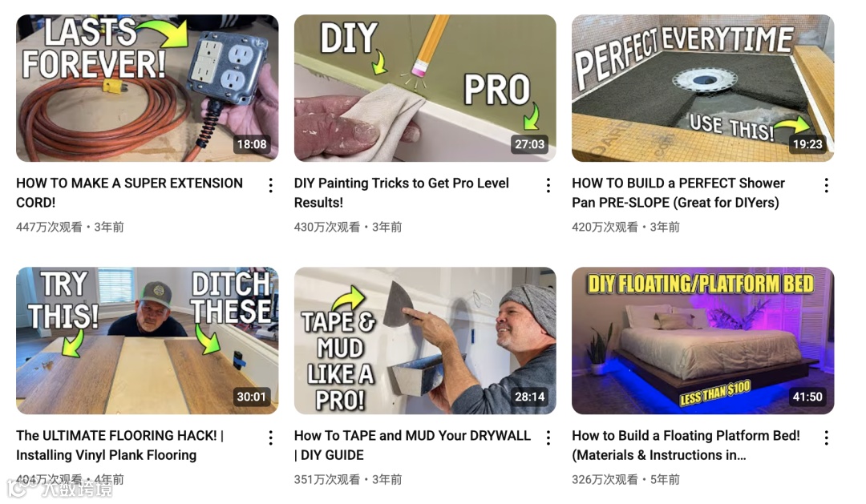Image resolution: width=866 pixels, height=504 pixels.
Task: Click title HOW TO MAKE A SUPER EXTENSION CORD
Action: pos(129,192)
